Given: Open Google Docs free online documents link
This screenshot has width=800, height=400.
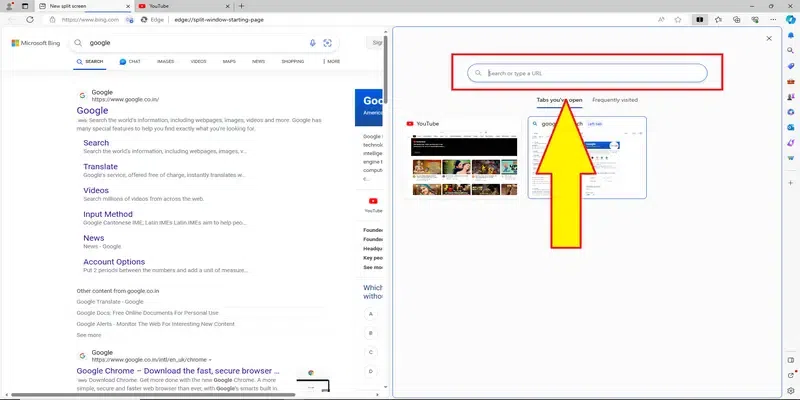Looking at the screenshot, I should tap(147, 313).
